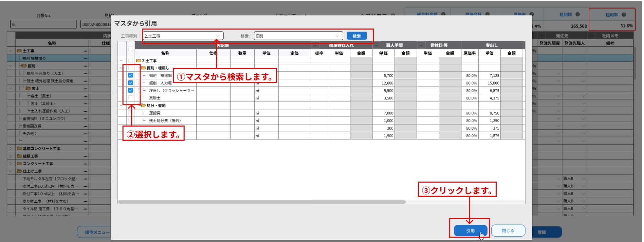Click 土工事 folder icon in background tree

(19, 51)
